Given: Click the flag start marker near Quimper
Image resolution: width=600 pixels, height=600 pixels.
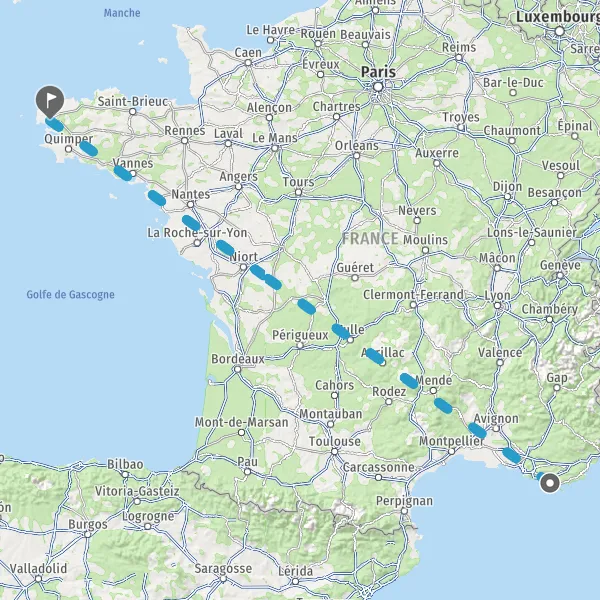Looking at the screenshot, I should coord(50,101).
